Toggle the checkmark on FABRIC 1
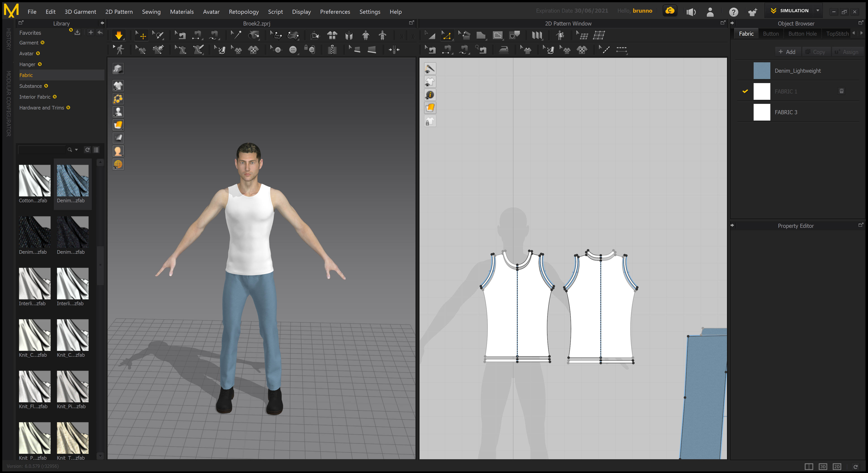This screenshot has width=868, height=473. tap(745, 91)
